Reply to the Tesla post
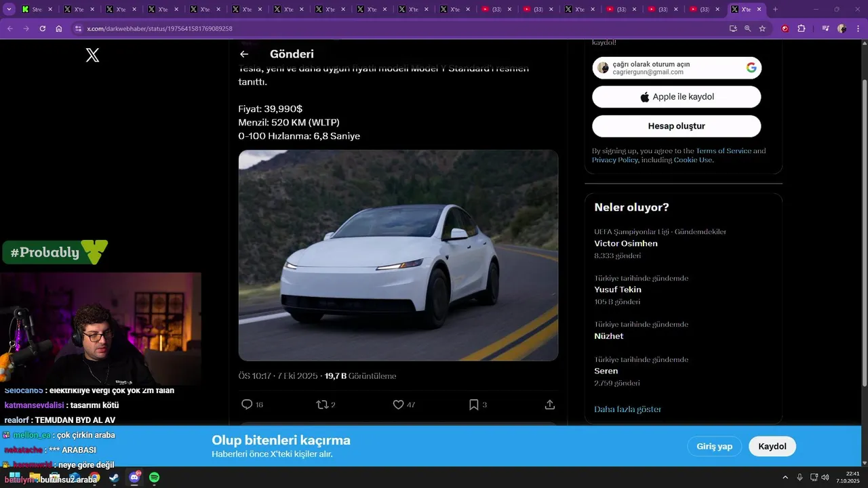 (247, 405)
